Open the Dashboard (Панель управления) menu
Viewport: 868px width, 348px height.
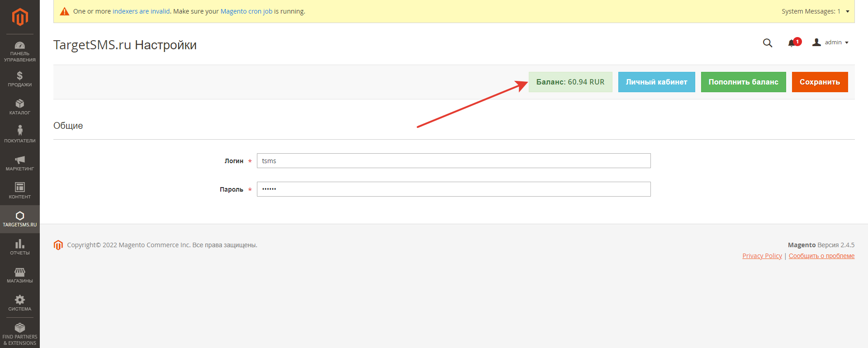tap(20, 52)
